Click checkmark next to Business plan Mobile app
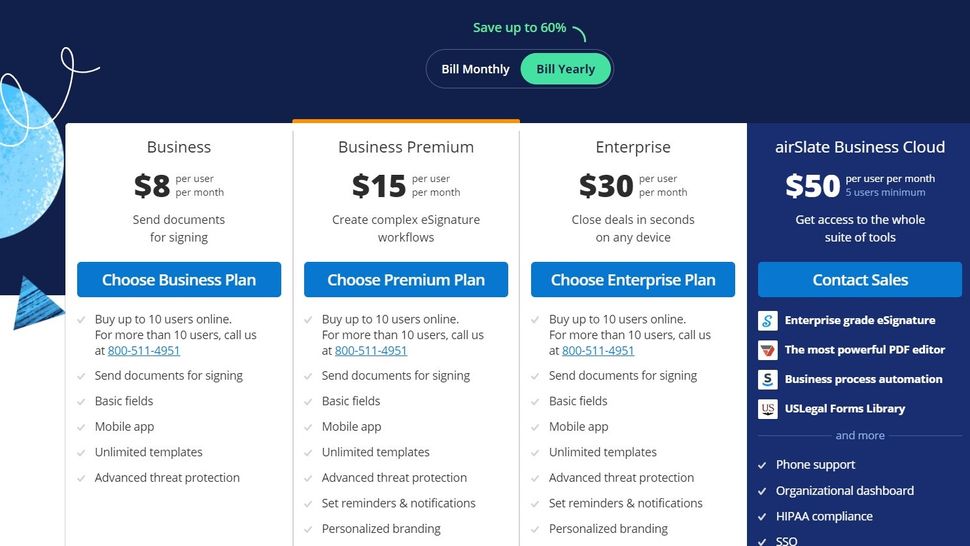 coord(81,427)
